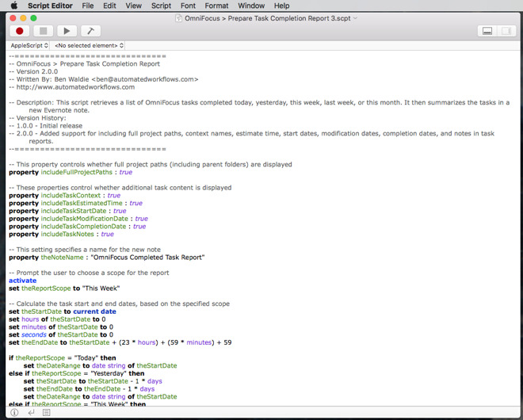523x420 pixels.
Task: Click the includeTaskNotes property name
Action: coord(67,235)
